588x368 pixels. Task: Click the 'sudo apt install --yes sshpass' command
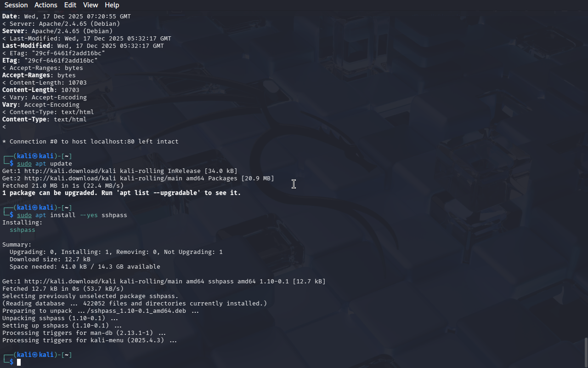click(x=72, y=215)
